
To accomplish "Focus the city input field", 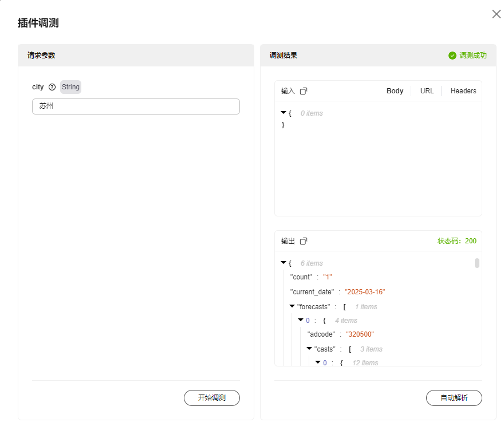I will (136, 107).
